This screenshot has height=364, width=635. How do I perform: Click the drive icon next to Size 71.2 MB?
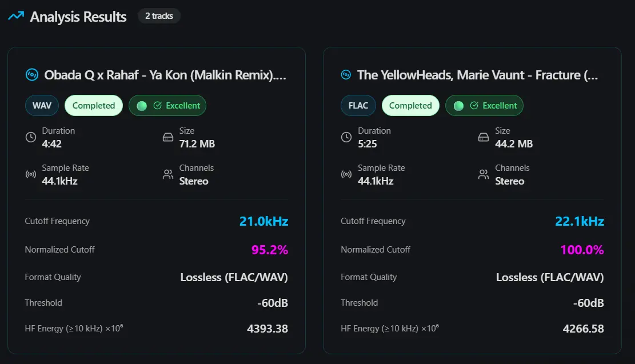(x=167, y=137)
